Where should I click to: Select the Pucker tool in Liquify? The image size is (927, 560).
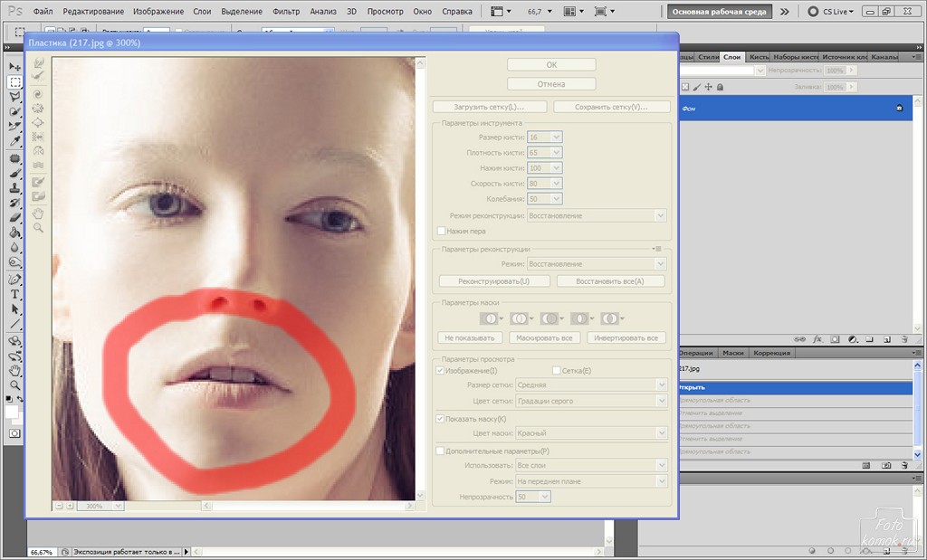tap(38, 108)
